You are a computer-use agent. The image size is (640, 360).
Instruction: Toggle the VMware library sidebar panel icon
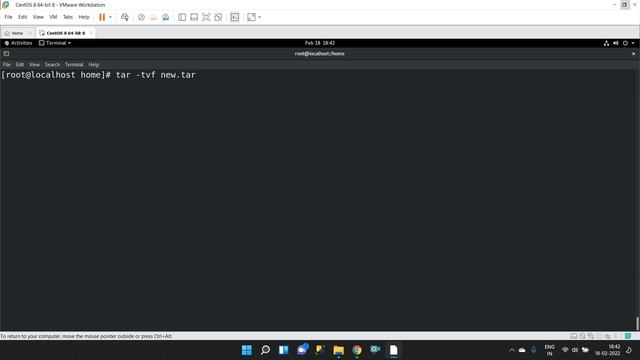click(x=182, y=17)
